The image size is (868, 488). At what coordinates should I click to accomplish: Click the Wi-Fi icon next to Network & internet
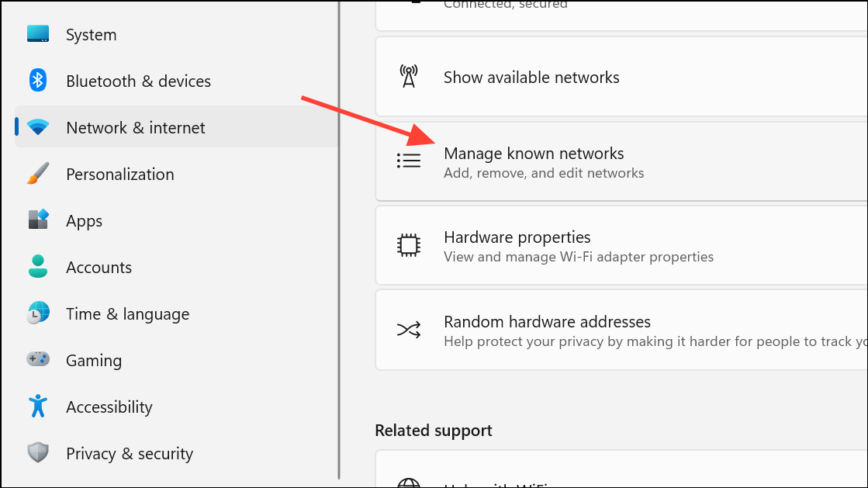(37, 127)
